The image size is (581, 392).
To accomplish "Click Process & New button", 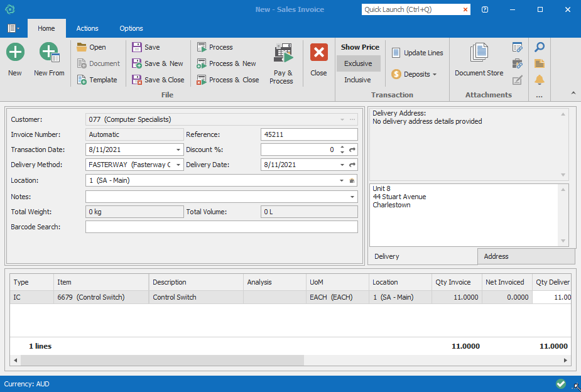I will pos(227,63).
